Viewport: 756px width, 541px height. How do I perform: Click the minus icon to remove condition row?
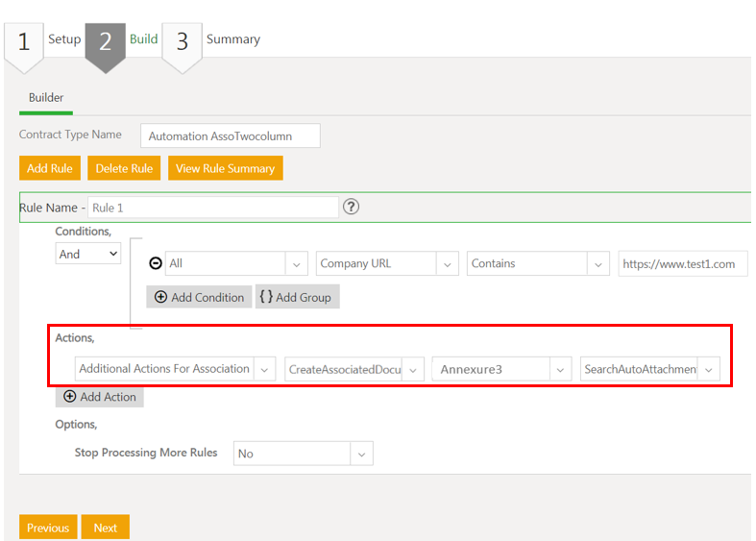pyautogui.click(x=156, y=263)
